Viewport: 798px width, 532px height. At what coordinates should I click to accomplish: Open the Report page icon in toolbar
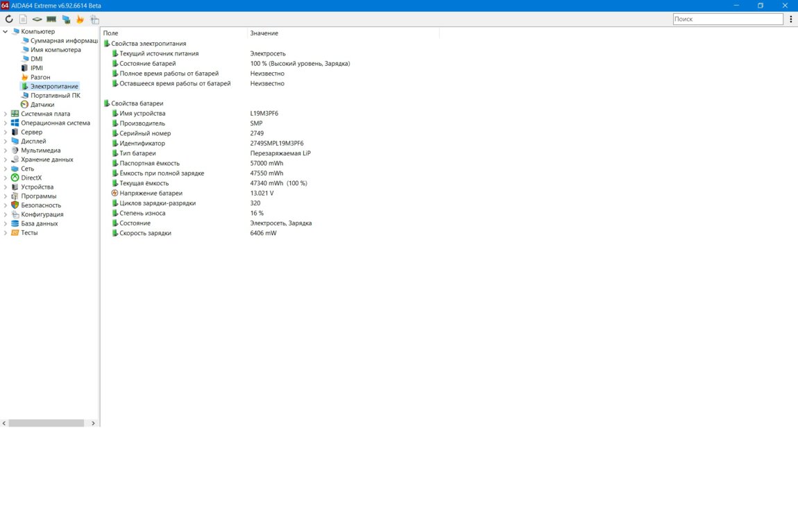point(23,19)
